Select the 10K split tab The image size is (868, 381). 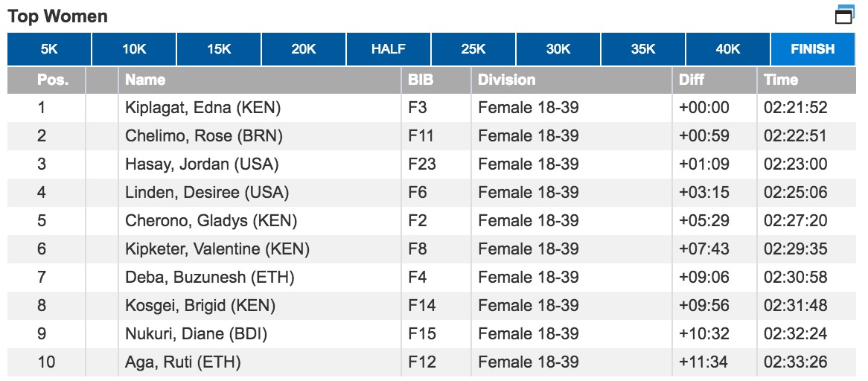pos(134,50)
